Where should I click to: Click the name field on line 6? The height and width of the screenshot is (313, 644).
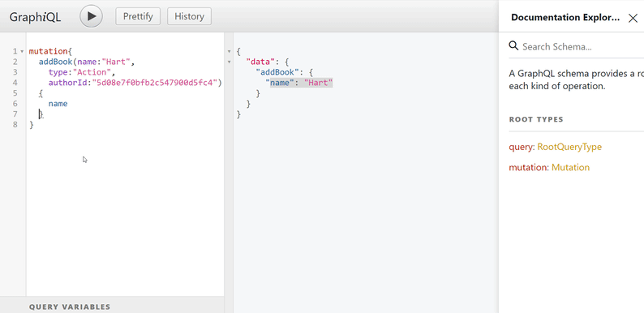pos(58,104)
